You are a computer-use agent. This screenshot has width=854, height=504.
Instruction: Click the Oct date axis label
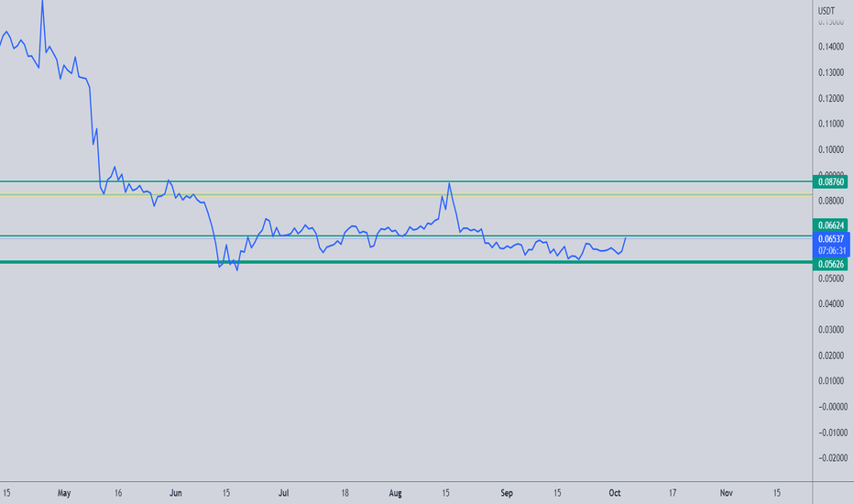pyautogui.click(x=614, y=493)
